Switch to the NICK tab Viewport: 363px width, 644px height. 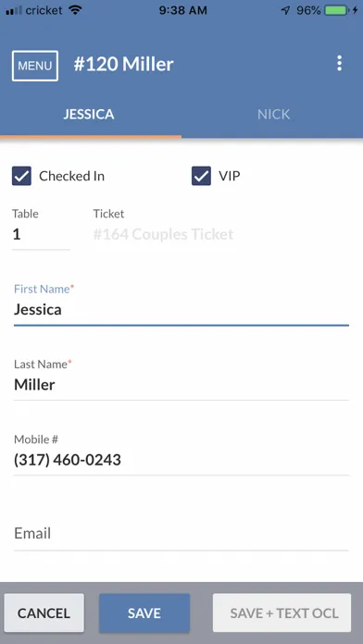click(x=273, y=114)
